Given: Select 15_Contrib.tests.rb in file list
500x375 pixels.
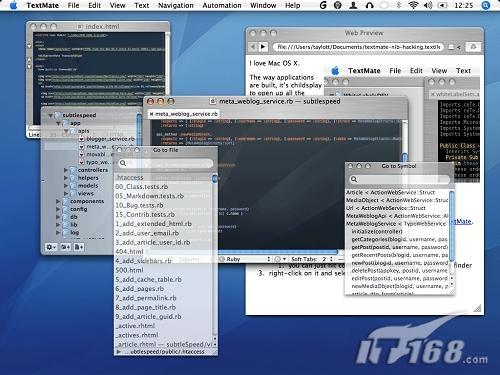Looking at the screenshot, I should coord(163,215).
